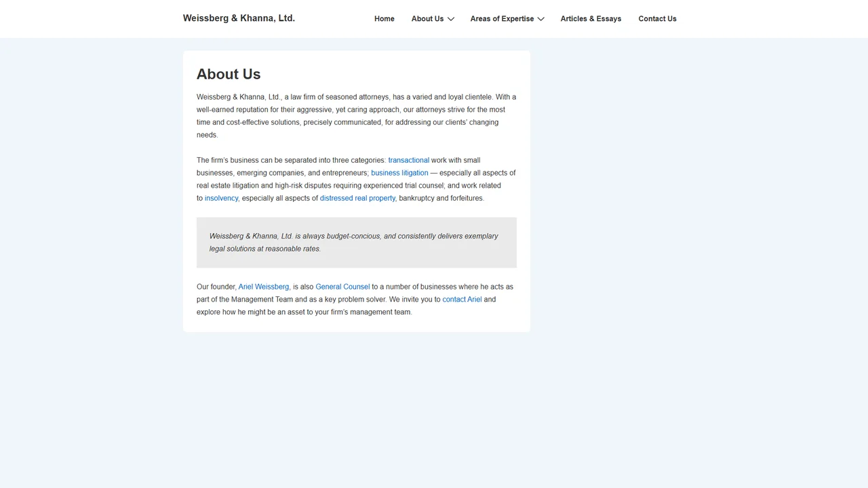Follow the transactional link
Image resolution: width=868 pixels, height=488 pixels.
[x=409, y=160]
